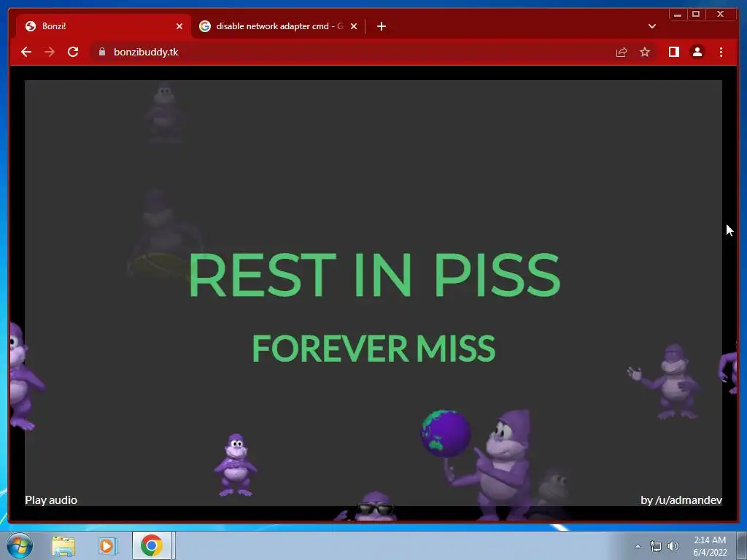Open the Chrome profile avatar menu

[x=697, y=52]
